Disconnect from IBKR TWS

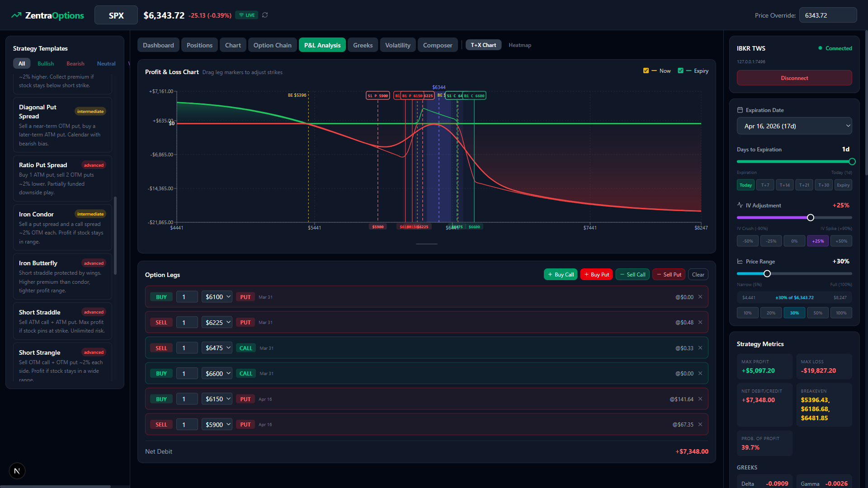[x=794, y=78]
